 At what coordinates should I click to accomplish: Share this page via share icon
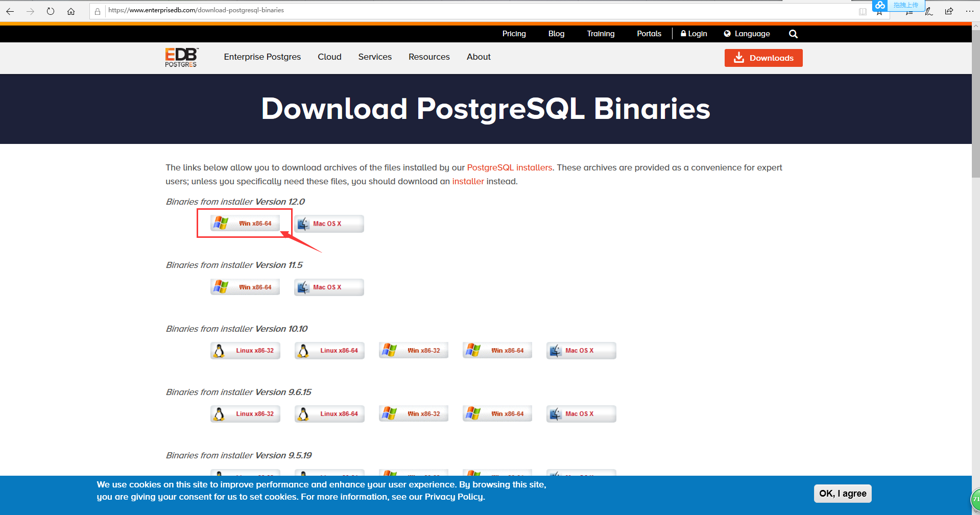point(949,11)
